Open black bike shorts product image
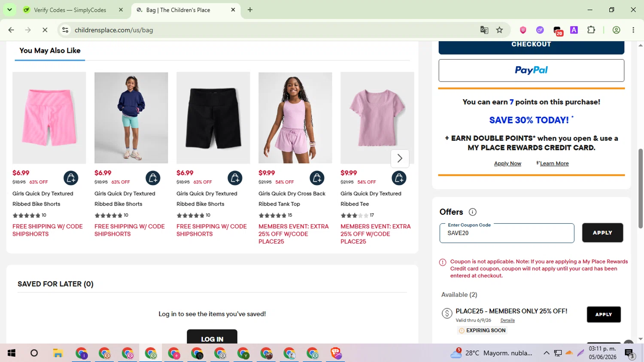The height and width of the screenshot is (362, 644). 213,118
